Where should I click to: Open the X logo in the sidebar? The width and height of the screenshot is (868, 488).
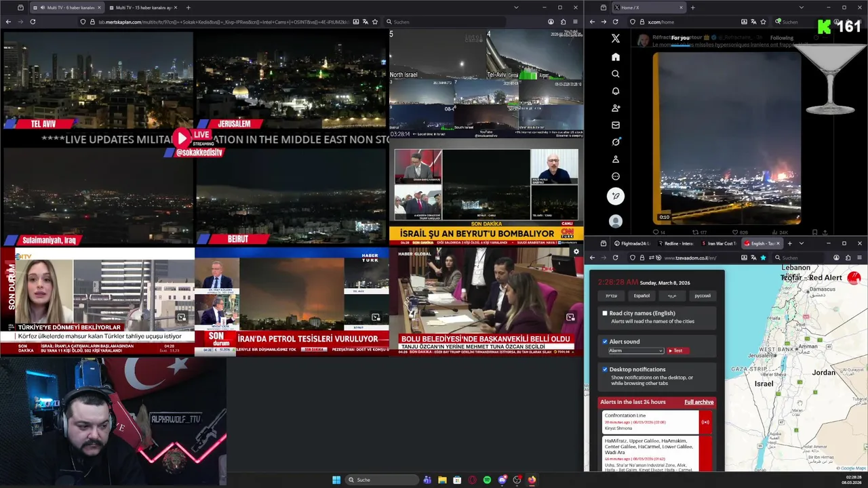click(x=615, y=39)
